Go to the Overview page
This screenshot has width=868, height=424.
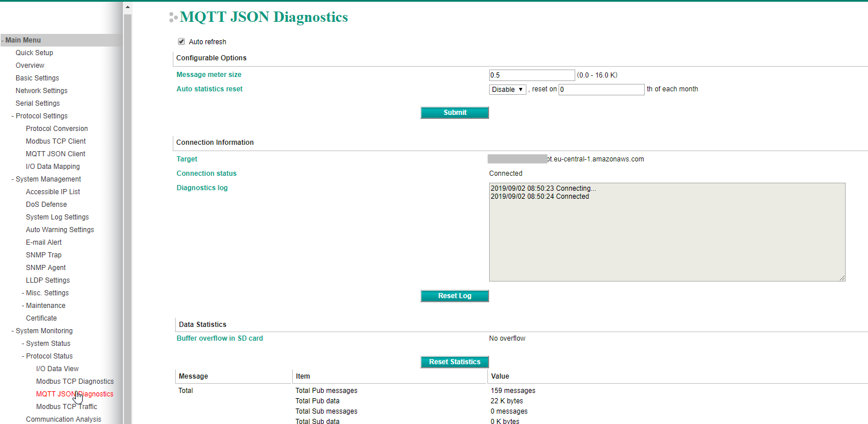(x=30, y=65)
